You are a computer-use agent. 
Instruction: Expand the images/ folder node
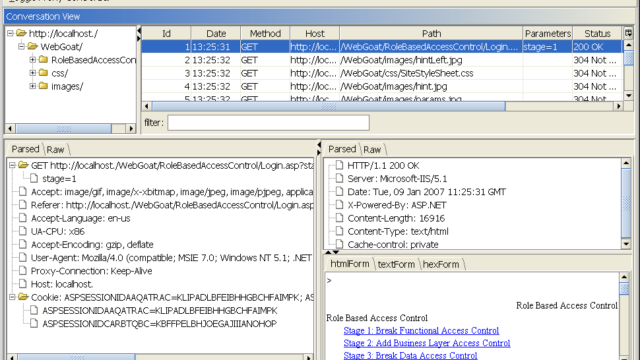pyautogui.click(x=33, y=86)
